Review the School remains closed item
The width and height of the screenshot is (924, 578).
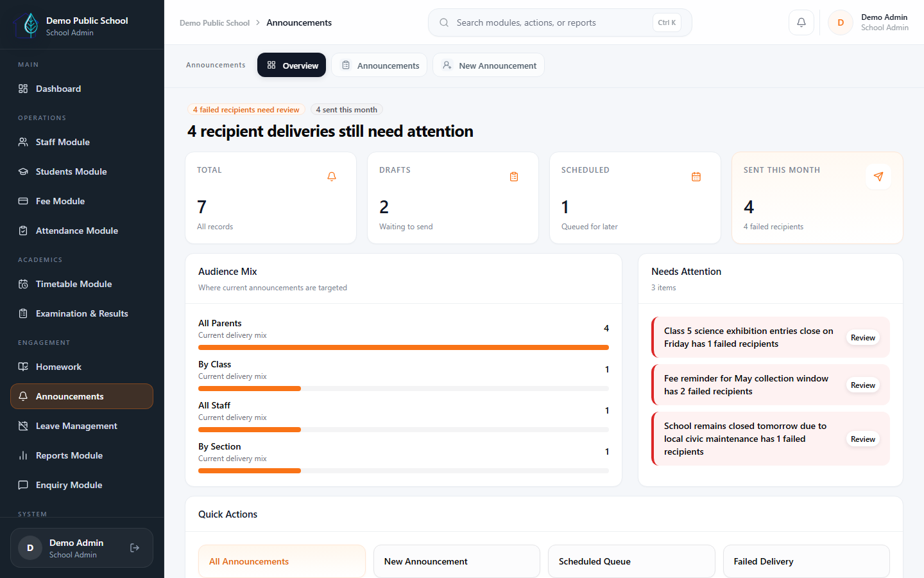[x=863, y=439]
